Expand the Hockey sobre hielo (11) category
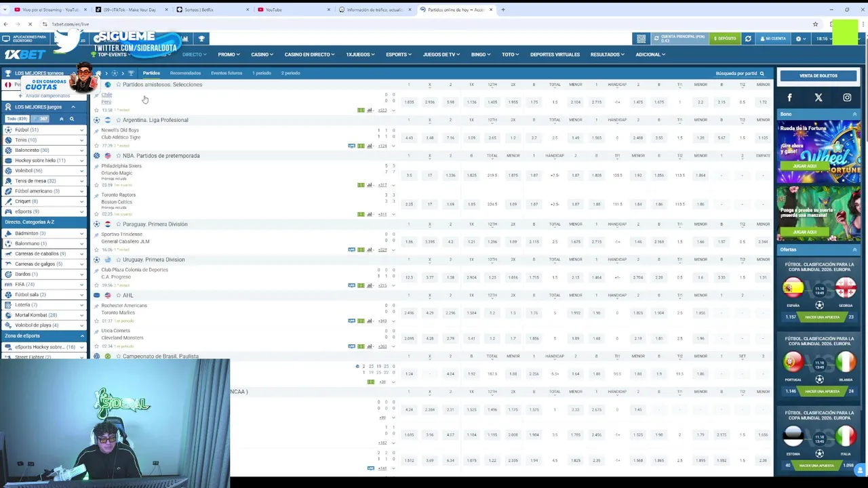This screenshot has width=868, height=488. click(x=81, y=161)
